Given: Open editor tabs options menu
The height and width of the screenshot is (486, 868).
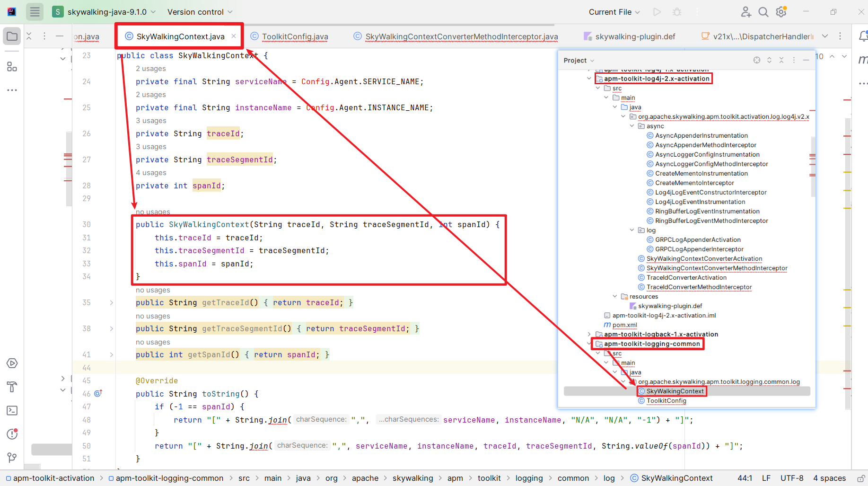Looking at the screenshot, I should click(840, 36).
